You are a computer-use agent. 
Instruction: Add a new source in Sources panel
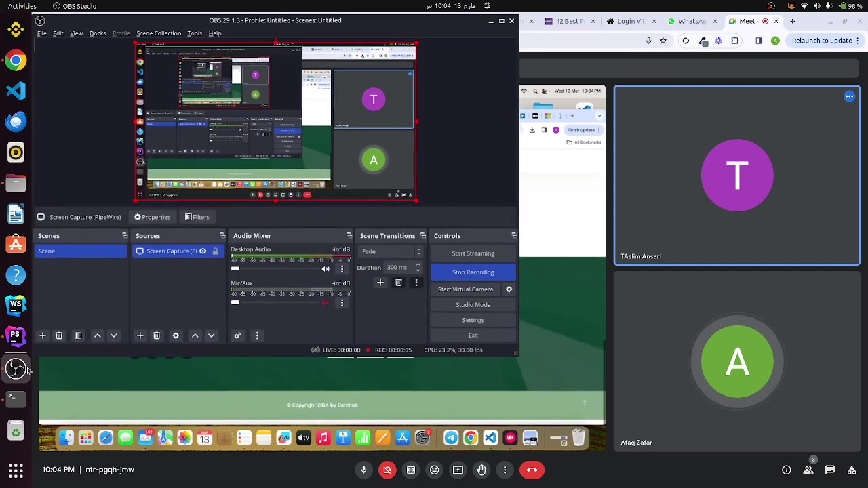(140, 335)
